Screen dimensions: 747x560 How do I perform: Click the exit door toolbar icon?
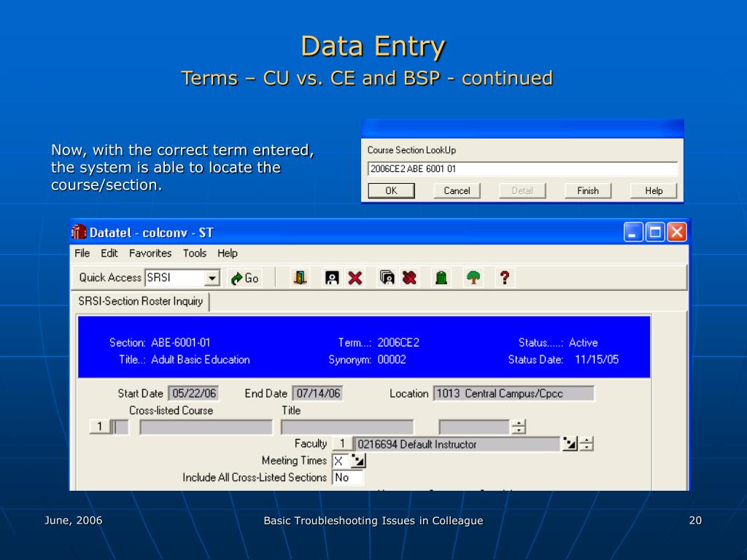click(300, 278)
